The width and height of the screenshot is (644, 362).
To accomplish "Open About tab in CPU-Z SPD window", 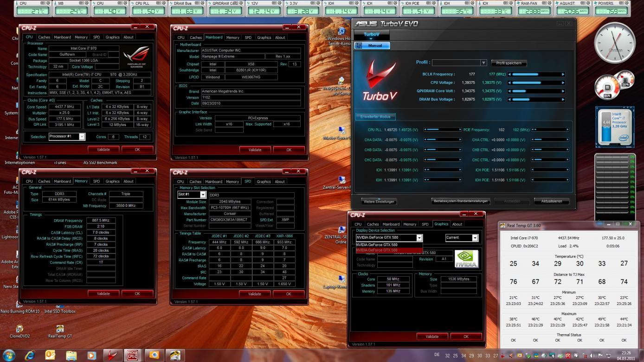I will [x=280, y=182].
